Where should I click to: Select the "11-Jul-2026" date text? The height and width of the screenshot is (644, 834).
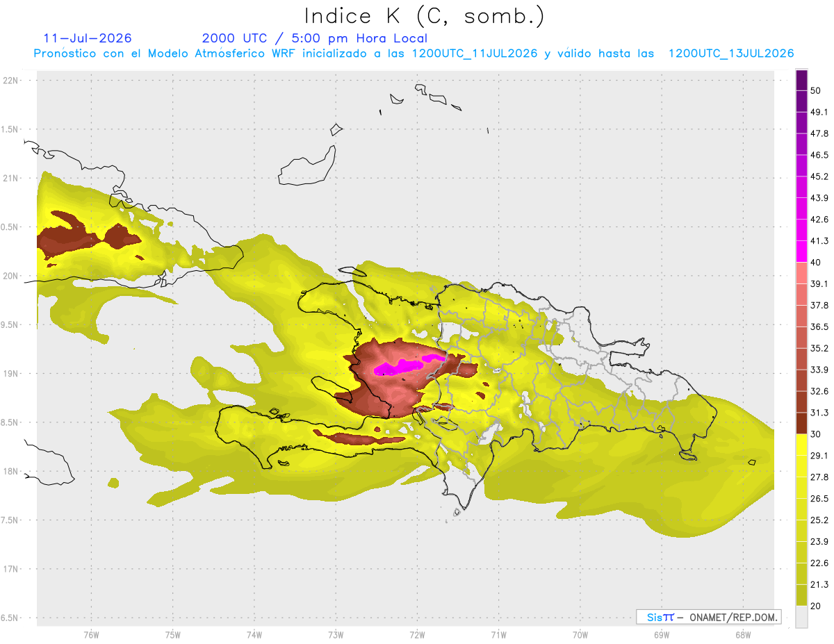pos(88,38)
